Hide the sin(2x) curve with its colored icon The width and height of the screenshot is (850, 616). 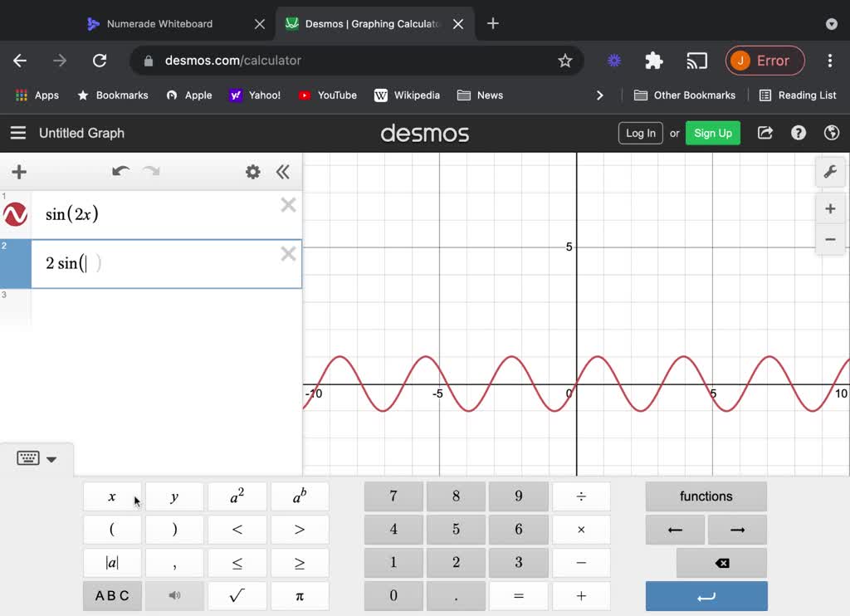(x=15, y=213)
